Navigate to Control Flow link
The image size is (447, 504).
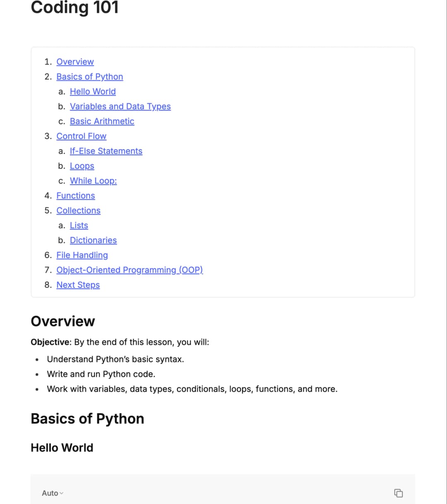tap(81, 136)
